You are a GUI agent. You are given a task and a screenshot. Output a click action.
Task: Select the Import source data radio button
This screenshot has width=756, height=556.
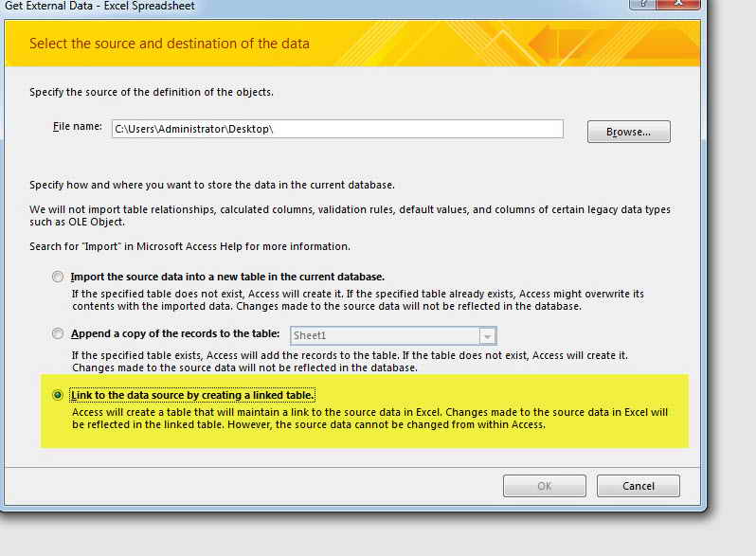coord(58,277)
